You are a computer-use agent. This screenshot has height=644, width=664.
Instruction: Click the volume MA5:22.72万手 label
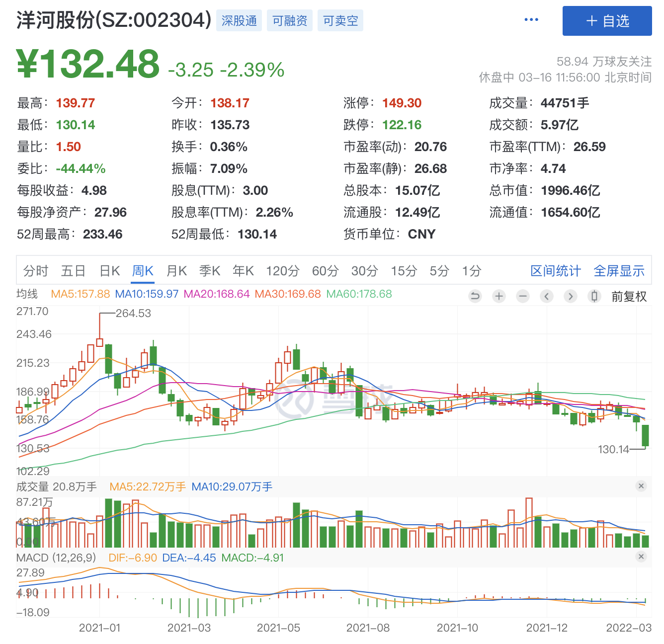[148, 486]
